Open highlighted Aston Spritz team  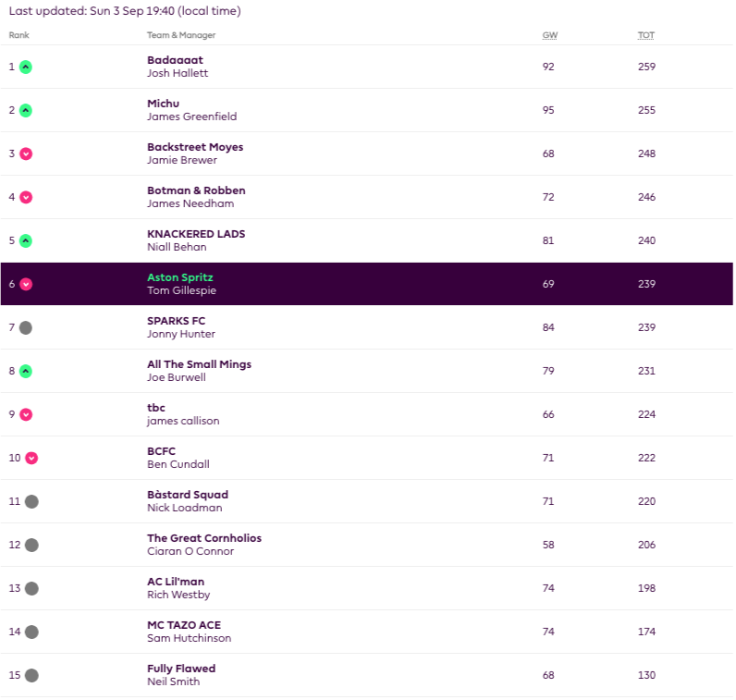pyautogui.click(x=180, y=277)
